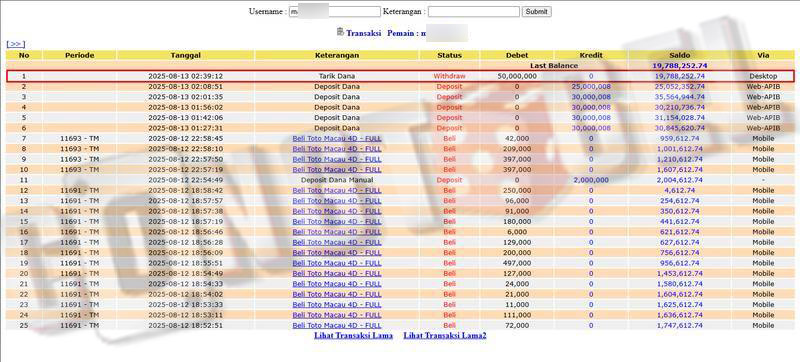Image resolution: width=800 pixels, height=362 pixels.
Task: Click the Saldo column header
Action: click(x=680, y=55)
